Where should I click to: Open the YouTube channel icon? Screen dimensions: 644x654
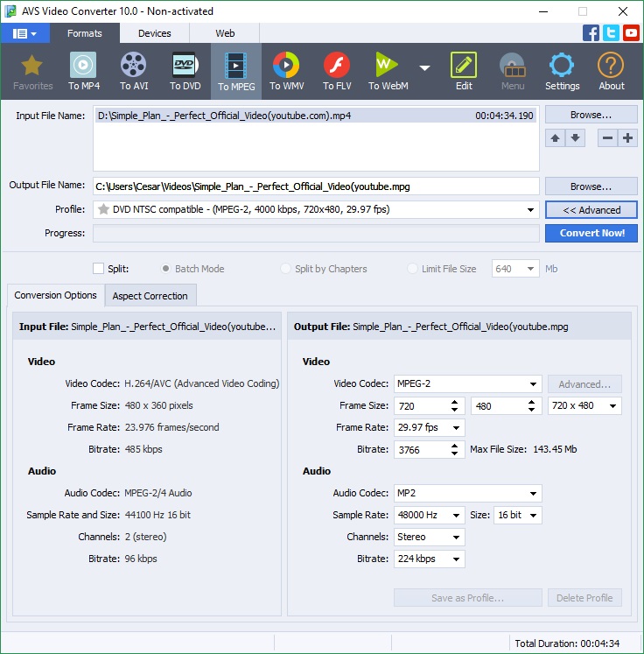[x=631, y=33]
